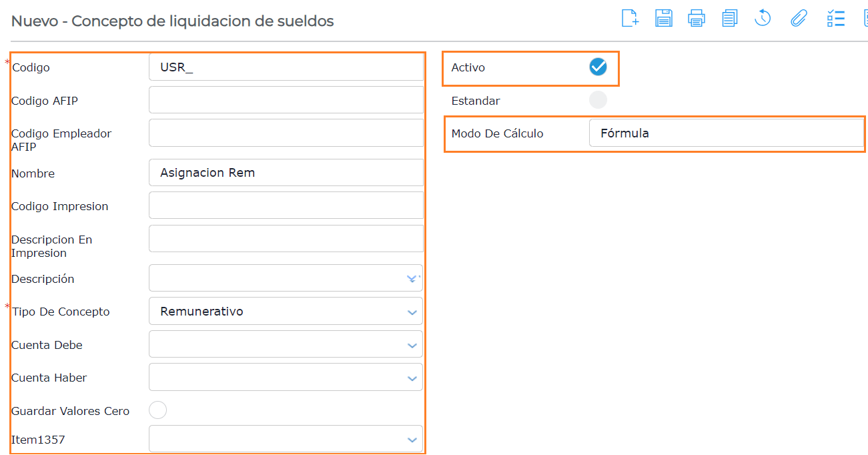The height and width of the screenshot is (455, 868).
Task: Uncheck the Activo checkbox
Action: click(x=598, y=67)
